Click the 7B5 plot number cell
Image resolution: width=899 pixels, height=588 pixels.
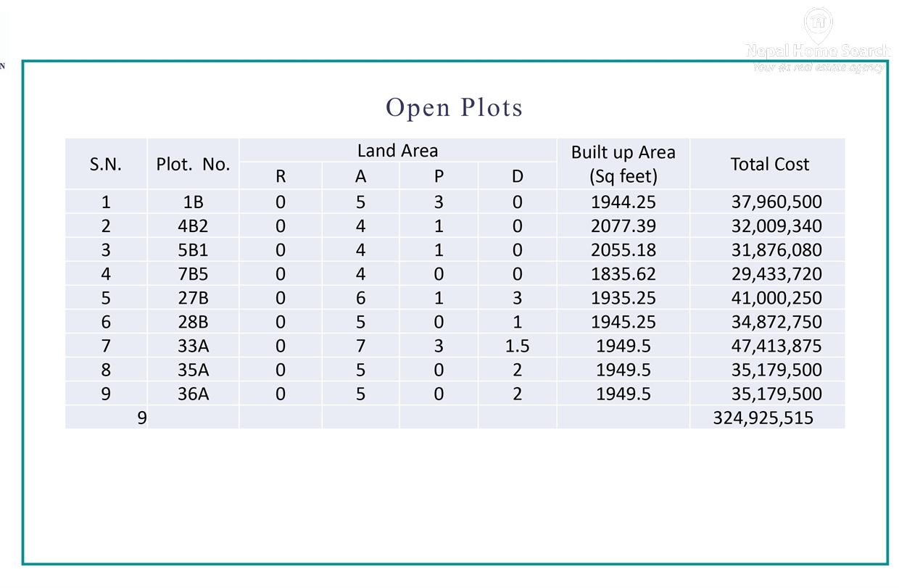[x=193, y=274]
